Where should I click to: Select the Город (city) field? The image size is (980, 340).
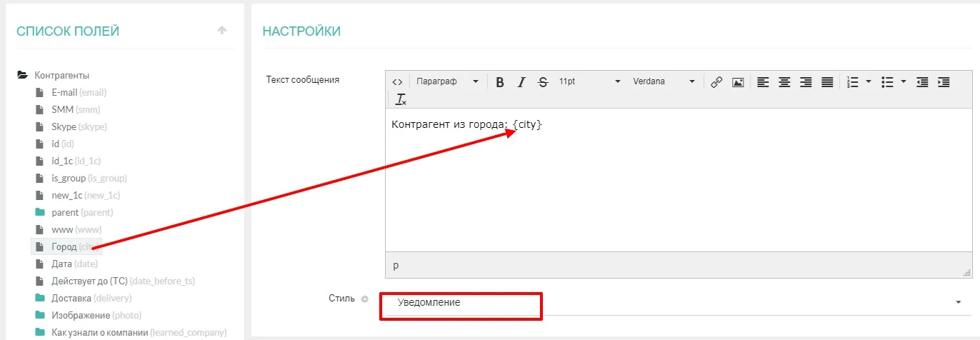tap(65, 246)
